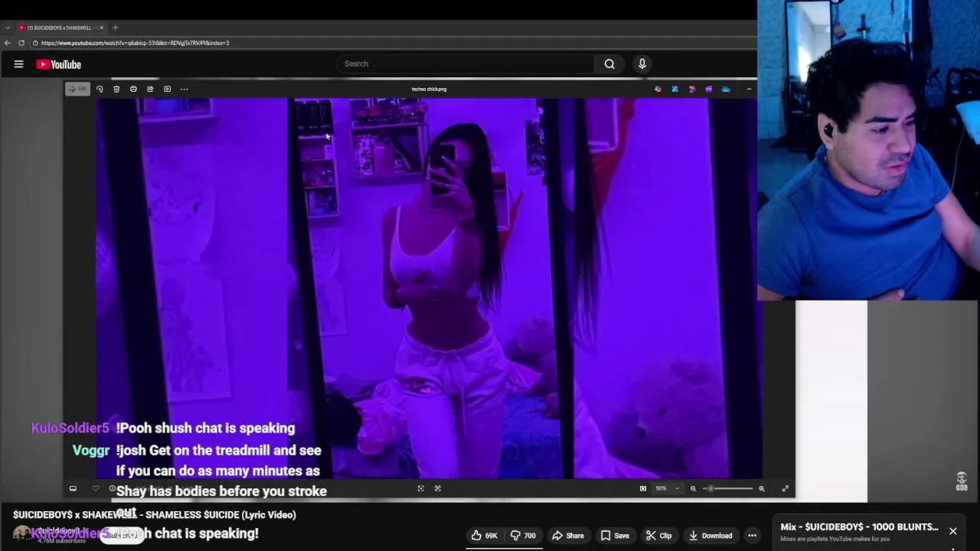Screen dimensions: 980x551
Task: Click the techno chick.png file title
Action: click(429, 89)
